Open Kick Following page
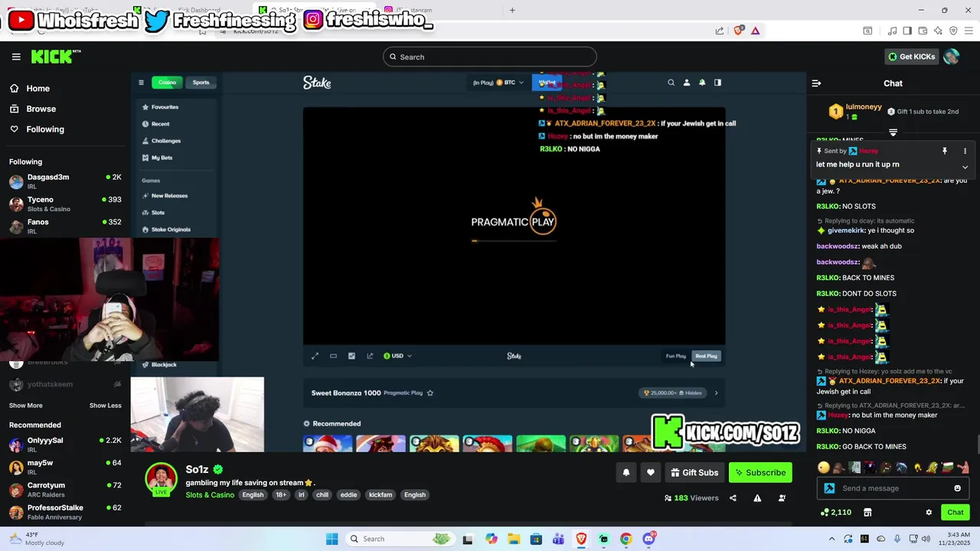Screen dimensions: 980x551 point(45,129)
